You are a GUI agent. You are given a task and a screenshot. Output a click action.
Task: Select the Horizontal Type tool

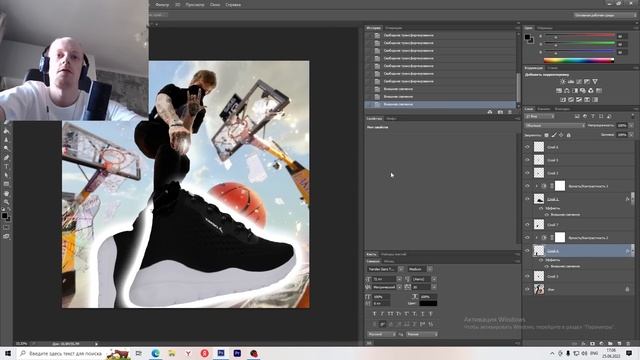tap(7, 166)
